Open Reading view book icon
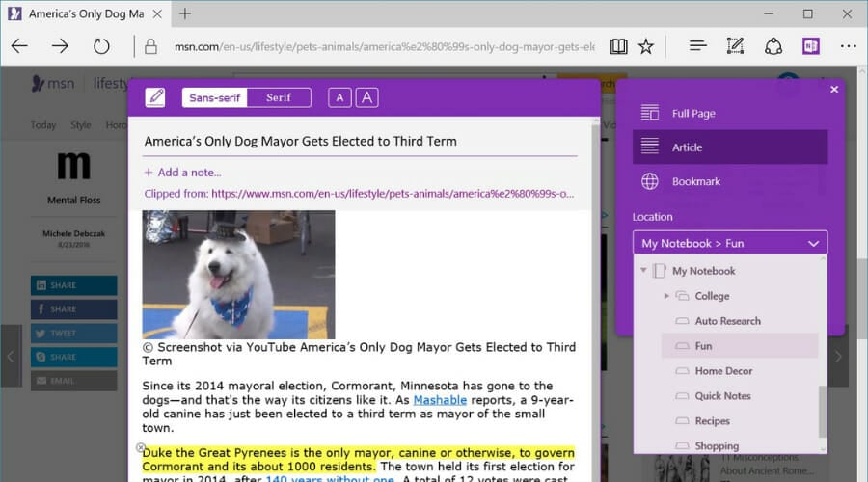This screenshot has width=868, height=482. pos(618,46)
